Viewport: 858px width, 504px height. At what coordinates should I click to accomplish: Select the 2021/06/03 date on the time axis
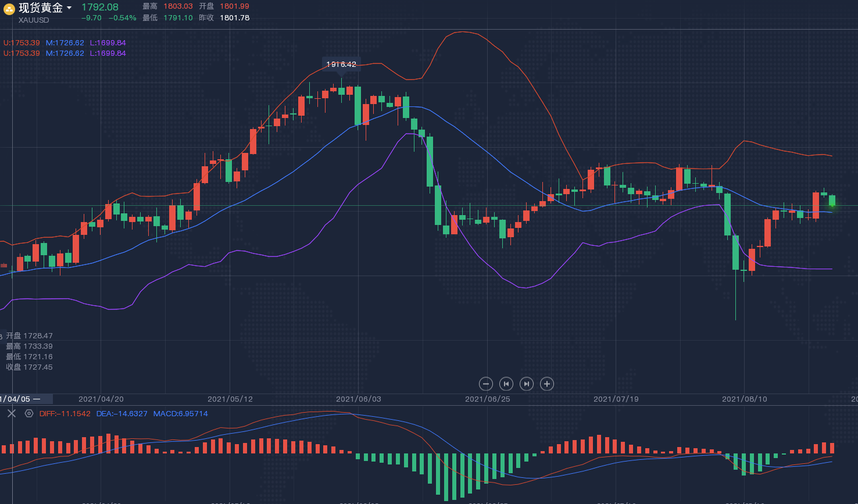pyautogui.click(x=359, y=399)
